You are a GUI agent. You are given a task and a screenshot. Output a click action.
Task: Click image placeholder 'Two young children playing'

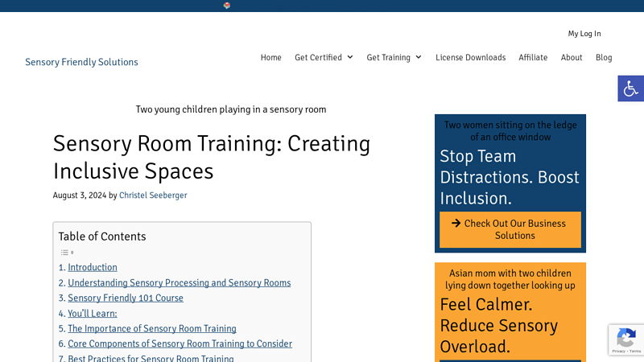pyautogui.click(x=231, y=109)
